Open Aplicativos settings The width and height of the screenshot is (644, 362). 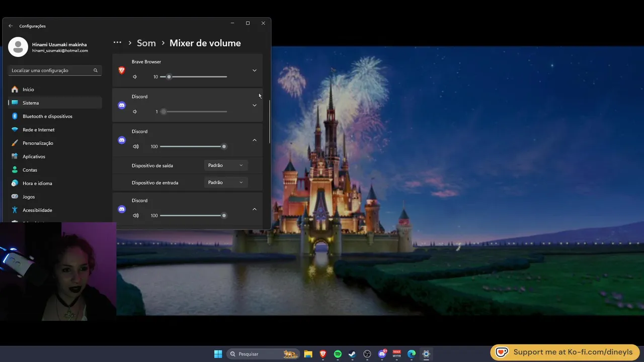(55, 156)
